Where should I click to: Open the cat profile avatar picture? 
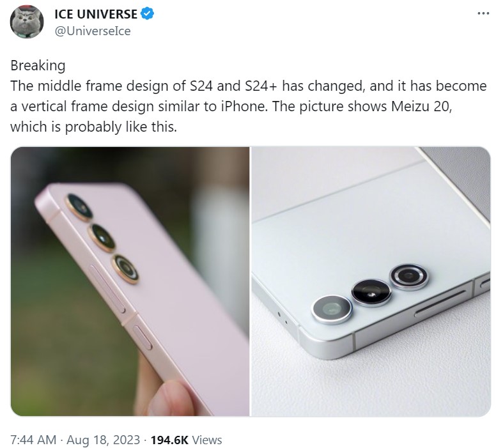pos(27,22)
